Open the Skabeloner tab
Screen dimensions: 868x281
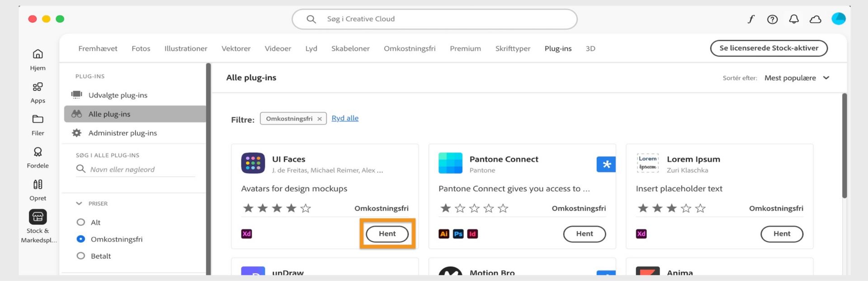pos(350,48)
